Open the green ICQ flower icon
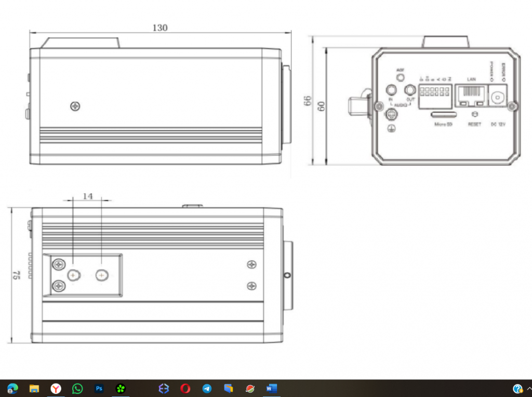The width and height of the screenshot is (532, 397). pyautogui.click(x=121, y=388)
